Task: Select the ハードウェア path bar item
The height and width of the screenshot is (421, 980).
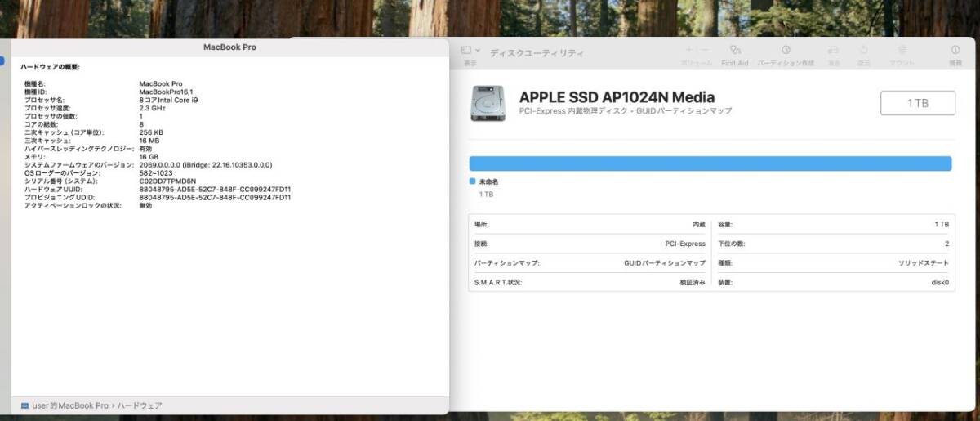Action: point(140,405)
